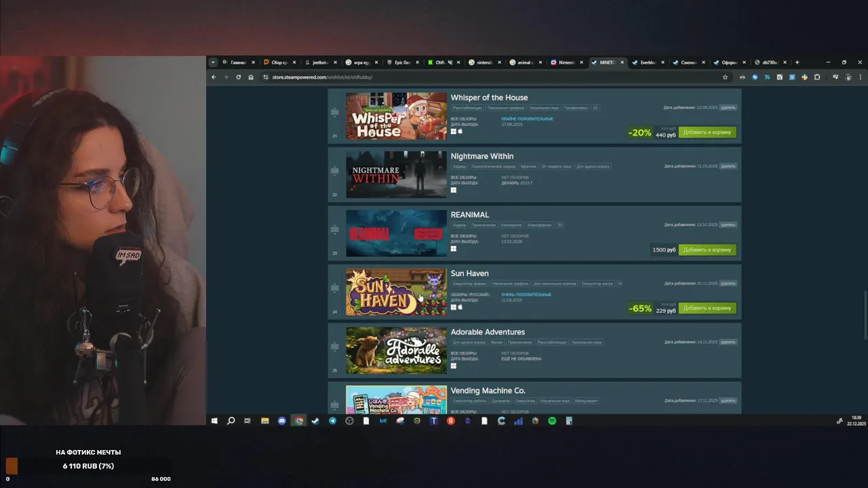
Task: Remove Adorable Adventures from wishlist
Action: tap(728, 342)
